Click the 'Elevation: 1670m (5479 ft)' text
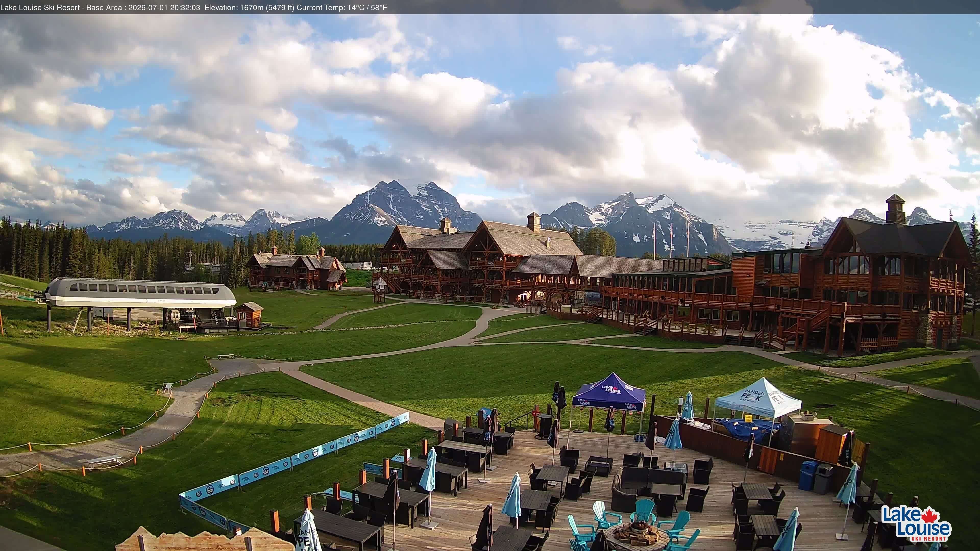 tap(249, 8)
